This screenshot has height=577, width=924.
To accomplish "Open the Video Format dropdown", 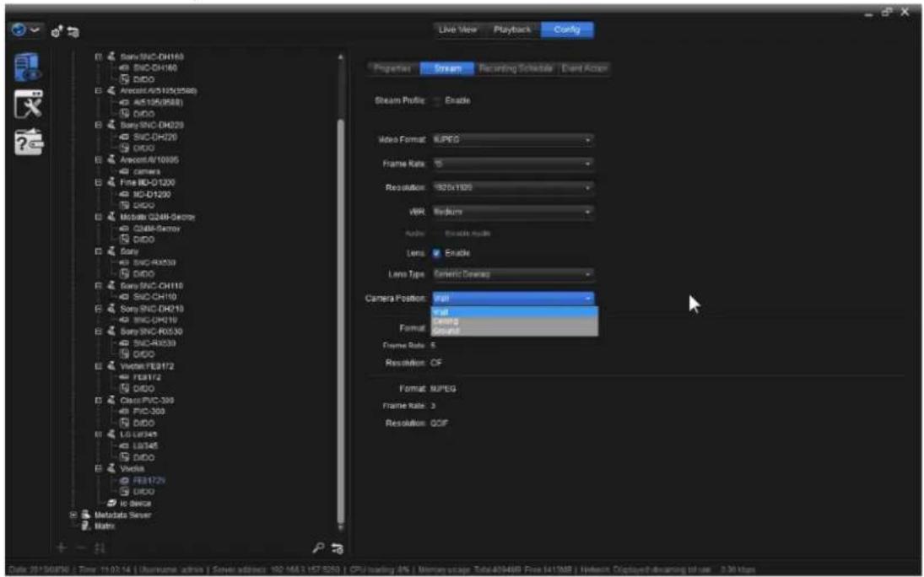I will 513,140.
